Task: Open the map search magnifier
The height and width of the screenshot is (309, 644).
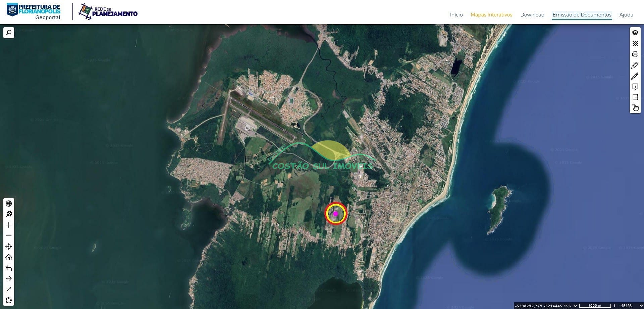Action: [9, 33]
